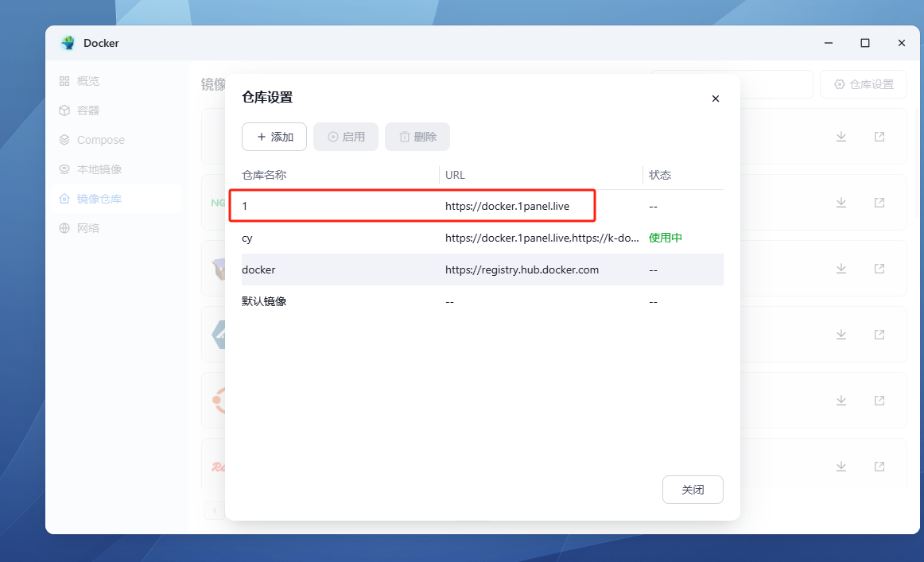Screen dimensions: 924x562
Task: Click the download icon in the topmost image row
Action: pos(841,137)
